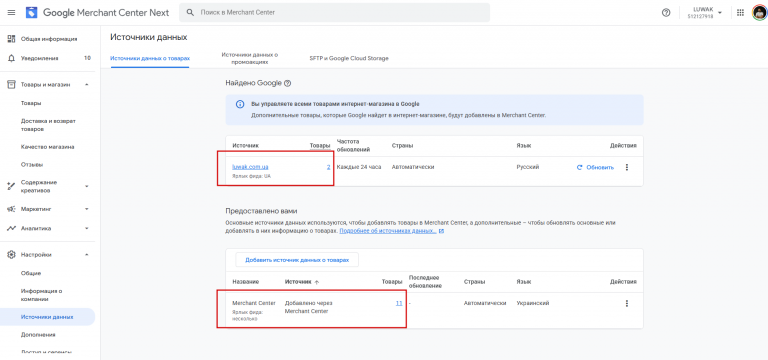Open Качество магазина in sidebar
Screen dimensions: 768x360
tap(48, 147)
